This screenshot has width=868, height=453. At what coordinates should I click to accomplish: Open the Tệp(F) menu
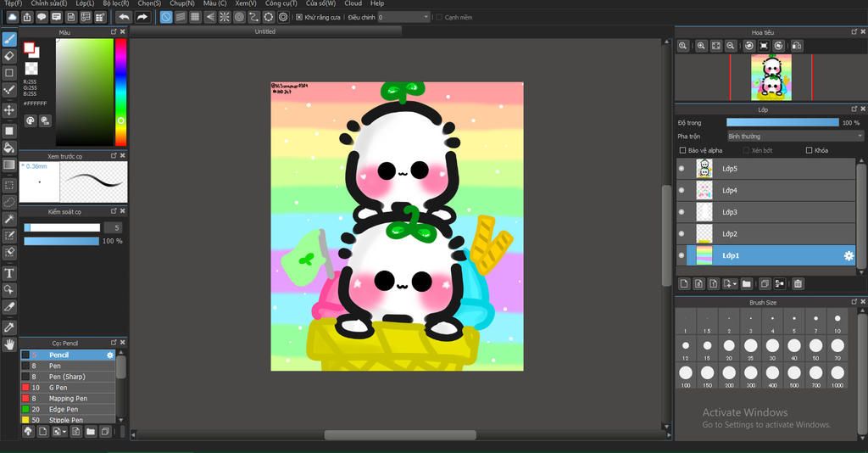[x=14, y=3]
